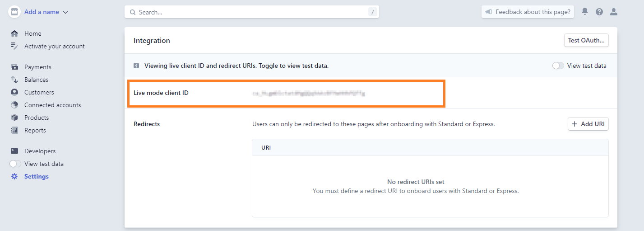
Task: Click the Add URI button
Action: [588, 124]
